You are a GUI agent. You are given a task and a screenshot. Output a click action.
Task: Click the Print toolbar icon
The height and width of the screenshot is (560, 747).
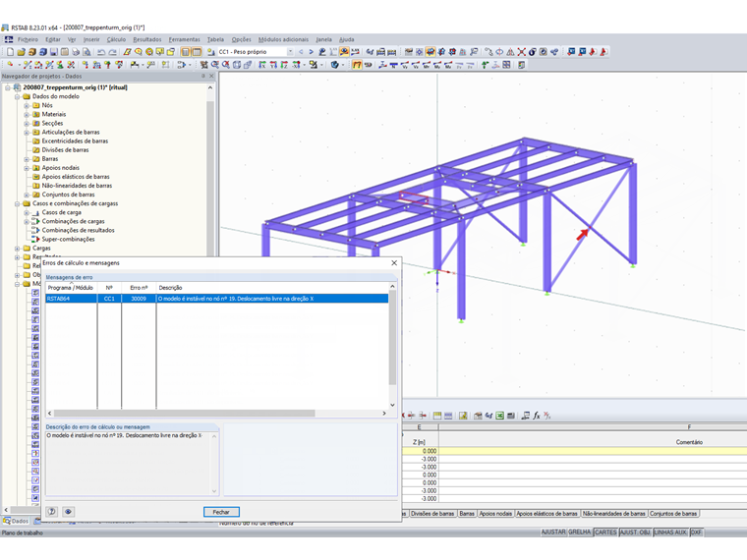(76, 52)
